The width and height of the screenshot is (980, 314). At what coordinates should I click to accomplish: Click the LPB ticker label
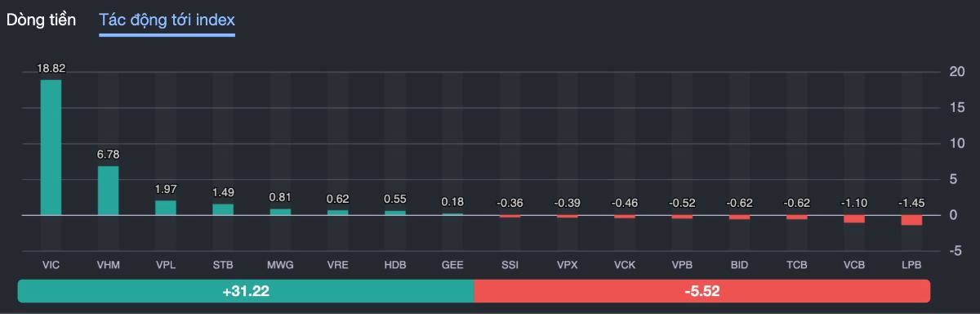(x=911, y=265)
